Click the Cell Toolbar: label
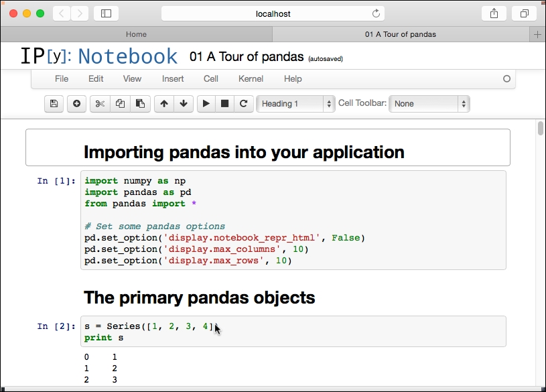Screen dimensions: 546x392 tap(362, 103)
